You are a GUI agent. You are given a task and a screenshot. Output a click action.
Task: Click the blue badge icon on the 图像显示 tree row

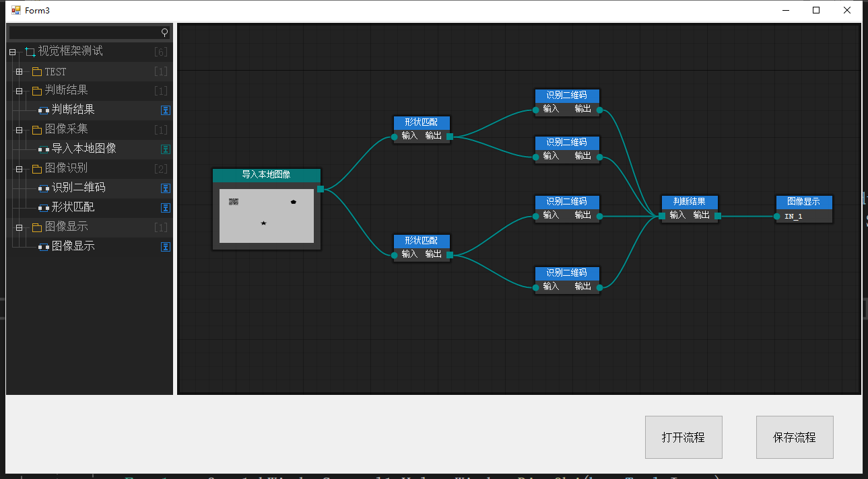166,247
